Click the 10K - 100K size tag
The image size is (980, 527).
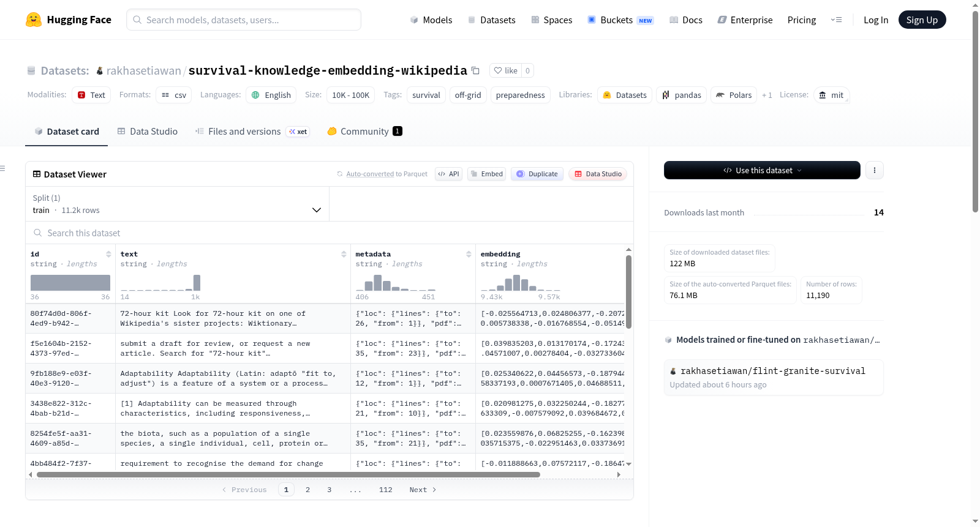[x=350, y=95]
